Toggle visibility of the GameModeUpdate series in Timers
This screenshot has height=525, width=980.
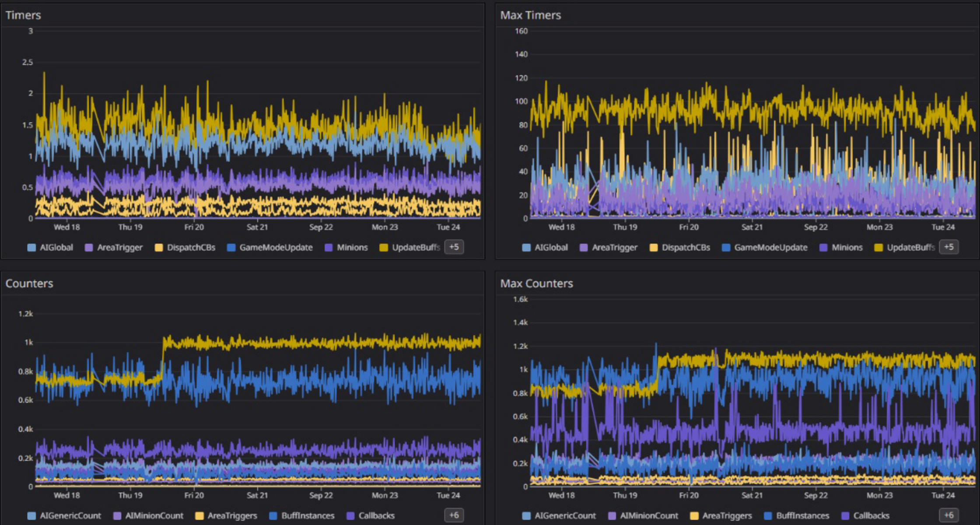click(x=276, y=247)
